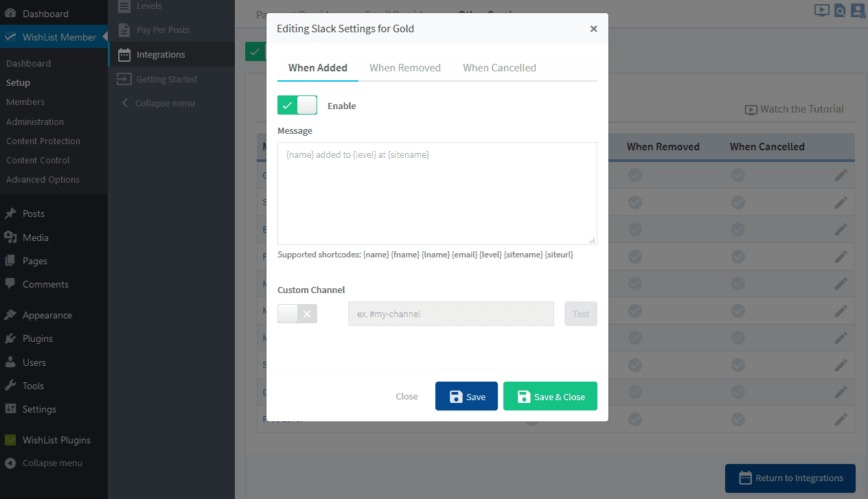Click the Custom Channel label
The image size is (868, 499).
pos(311,290)
